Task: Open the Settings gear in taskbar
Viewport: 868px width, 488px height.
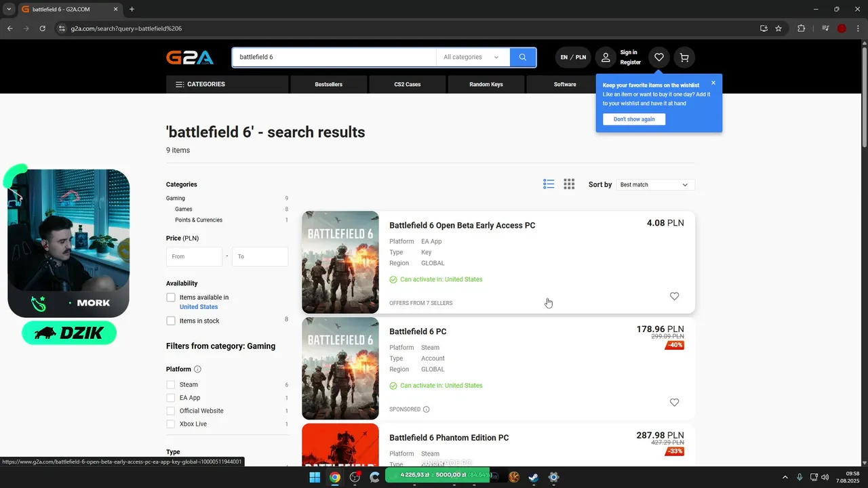Action: 553,477
